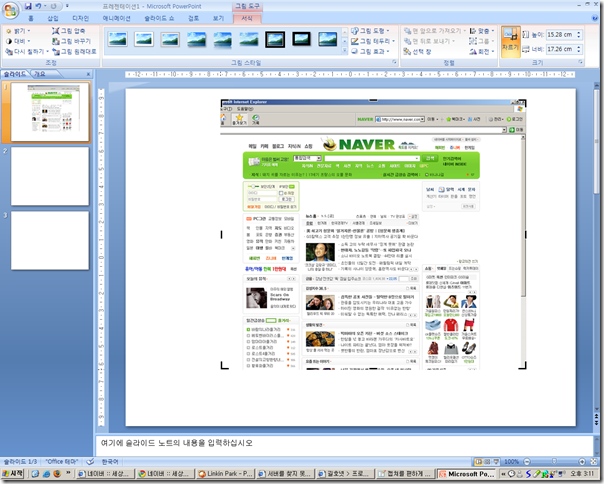This screenshot has width=604, height=484.
Task: Switch to Normal view button
Action: 479,461
